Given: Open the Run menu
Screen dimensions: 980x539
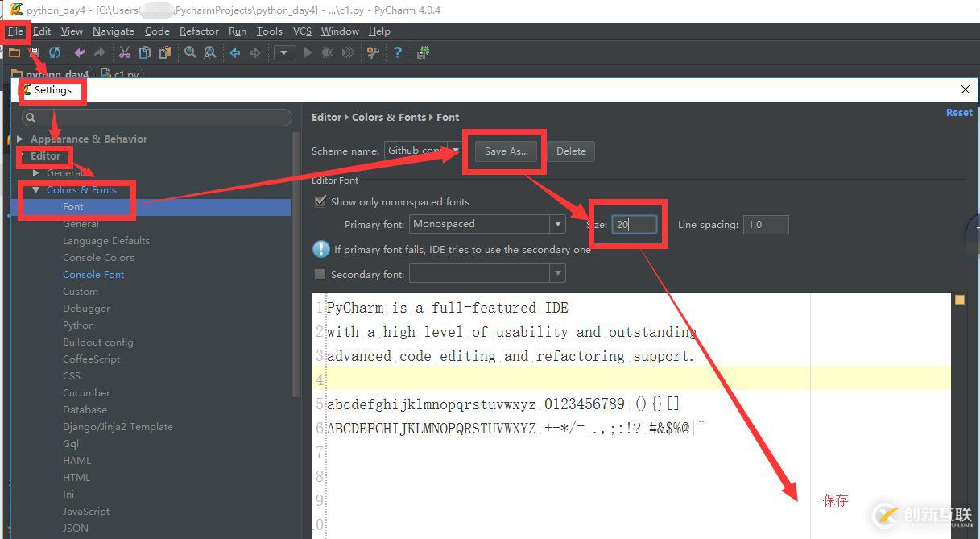Looking at the screenshot, I should 238,31.
